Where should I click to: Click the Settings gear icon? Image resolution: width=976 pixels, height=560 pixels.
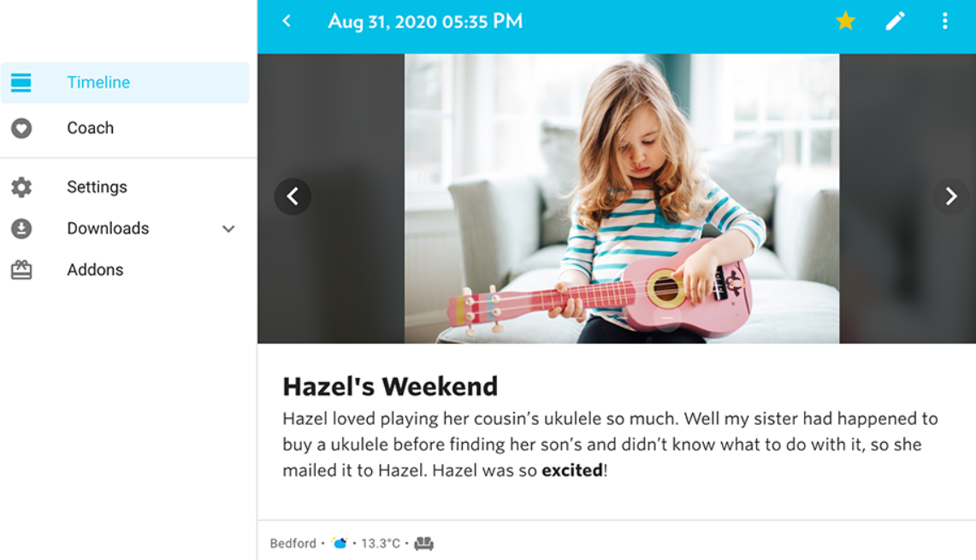(x=21, y=187)
